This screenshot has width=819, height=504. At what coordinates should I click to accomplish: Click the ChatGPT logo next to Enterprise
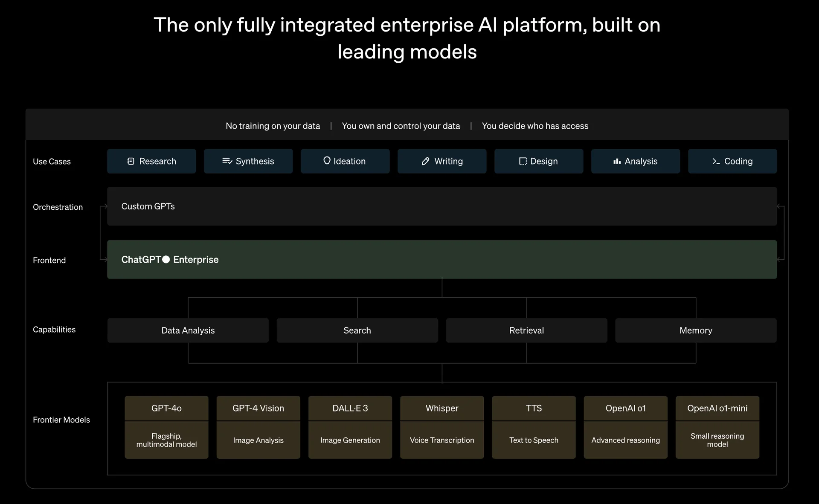click(166, 259)
